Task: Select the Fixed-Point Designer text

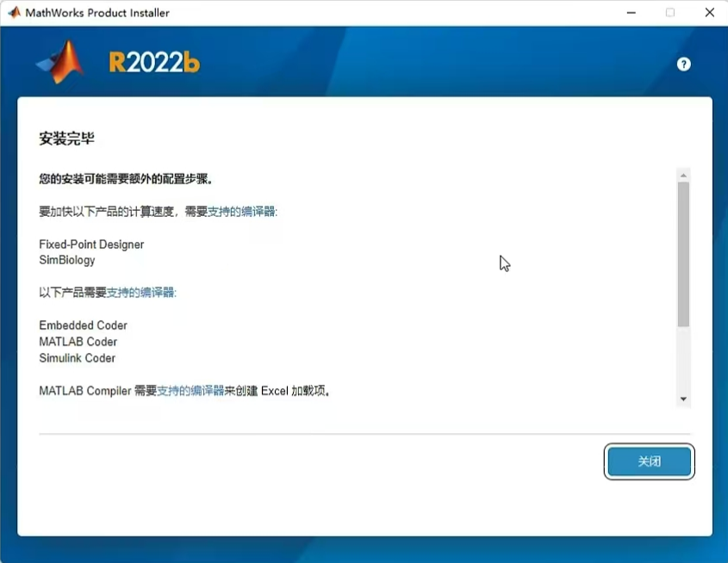Action: click(91, 244)
